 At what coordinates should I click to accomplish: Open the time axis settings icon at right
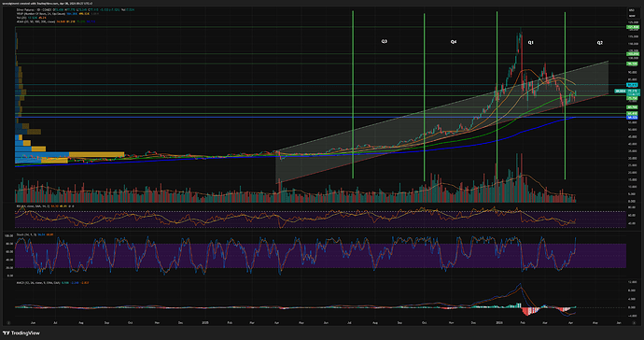634,323
